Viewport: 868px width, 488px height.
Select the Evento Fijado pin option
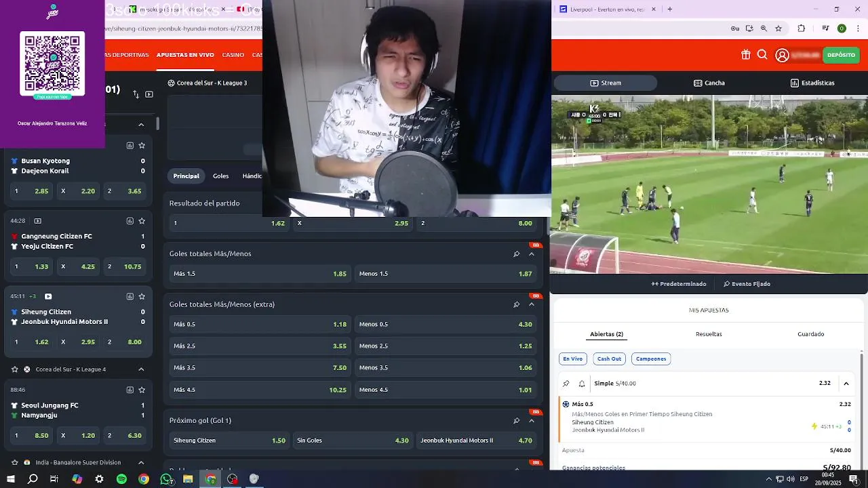tap(747, 284)
